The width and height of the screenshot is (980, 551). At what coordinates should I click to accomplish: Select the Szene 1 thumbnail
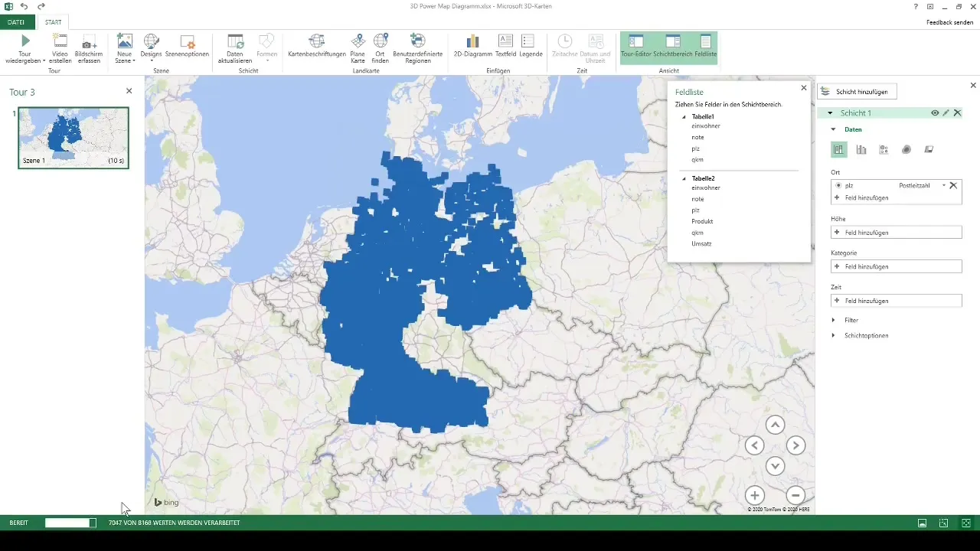pos(73,138)
